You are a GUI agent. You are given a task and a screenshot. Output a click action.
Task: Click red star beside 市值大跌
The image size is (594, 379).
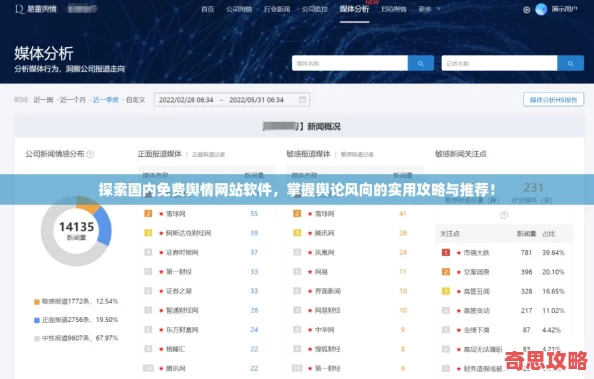459,253
